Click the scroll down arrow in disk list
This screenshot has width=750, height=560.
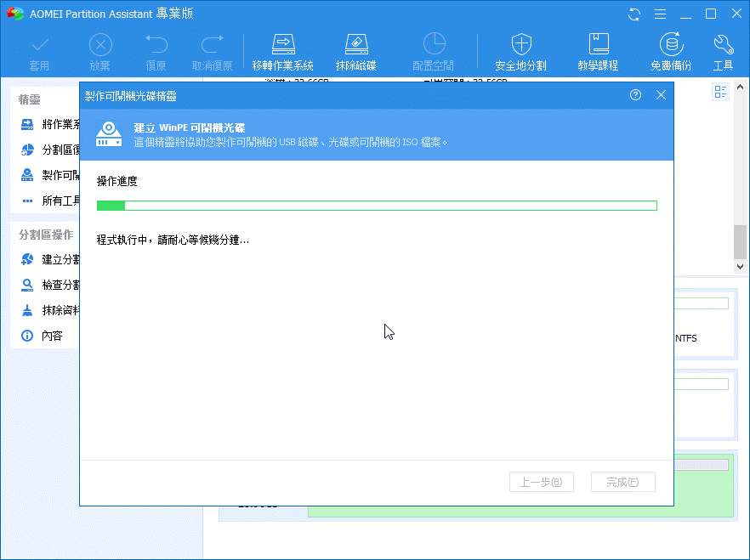(x=740, y=267)
